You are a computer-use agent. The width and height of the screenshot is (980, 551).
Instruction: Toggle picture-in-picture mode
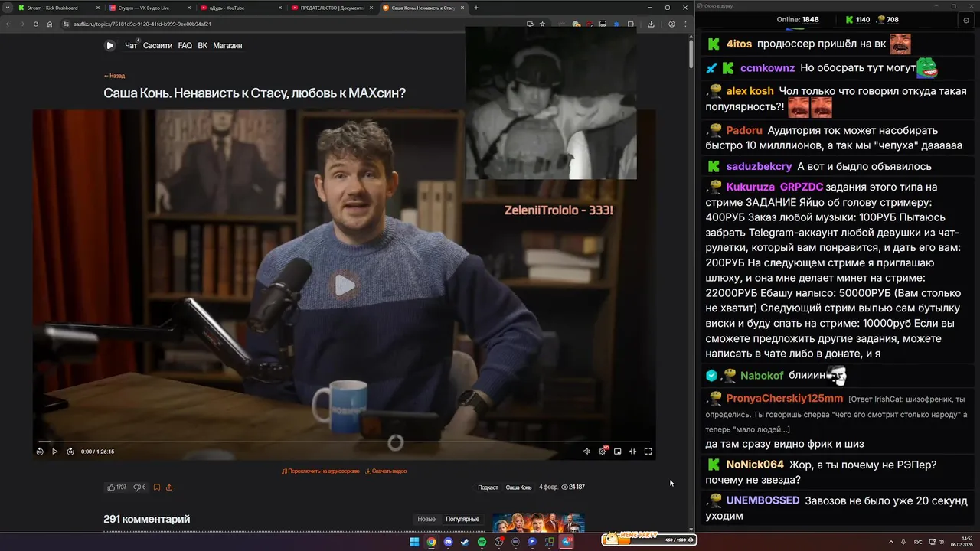tap(618, 452)
